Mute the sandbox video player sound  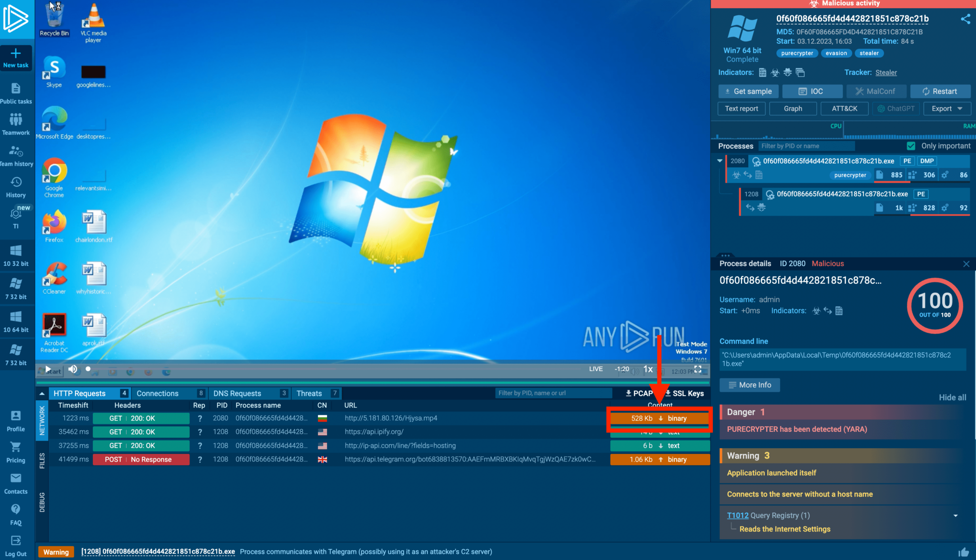point(72,369)
